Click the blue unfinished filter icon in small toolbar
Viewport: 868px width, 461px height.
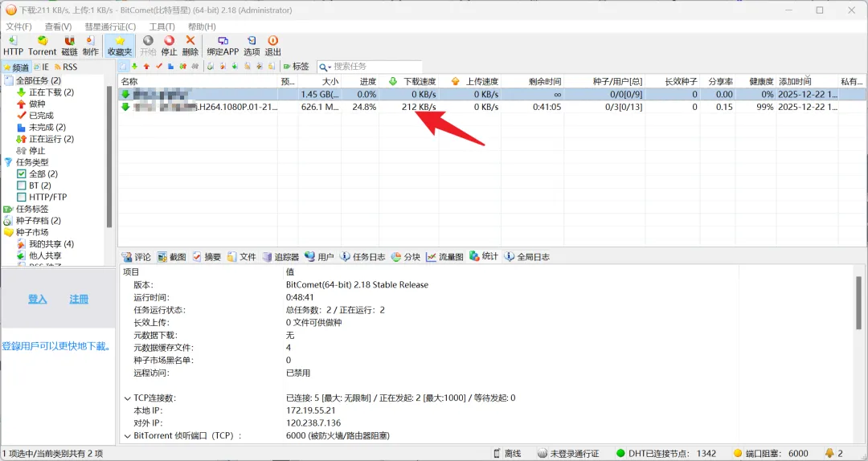click(x=170, y=67)
